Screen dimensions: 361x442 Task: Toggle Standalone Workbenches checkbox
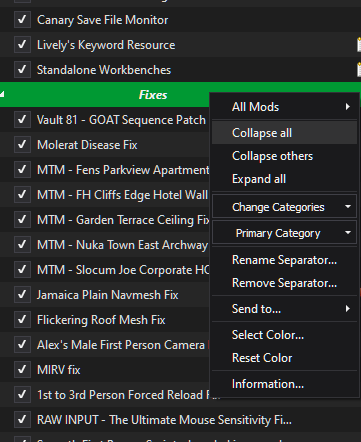tap(22, 70)
